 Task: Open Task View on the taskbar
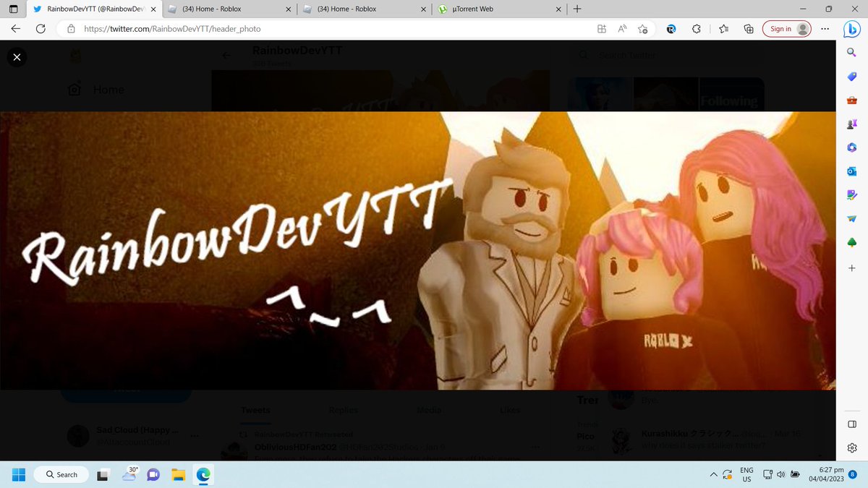(x=104, y=474)
